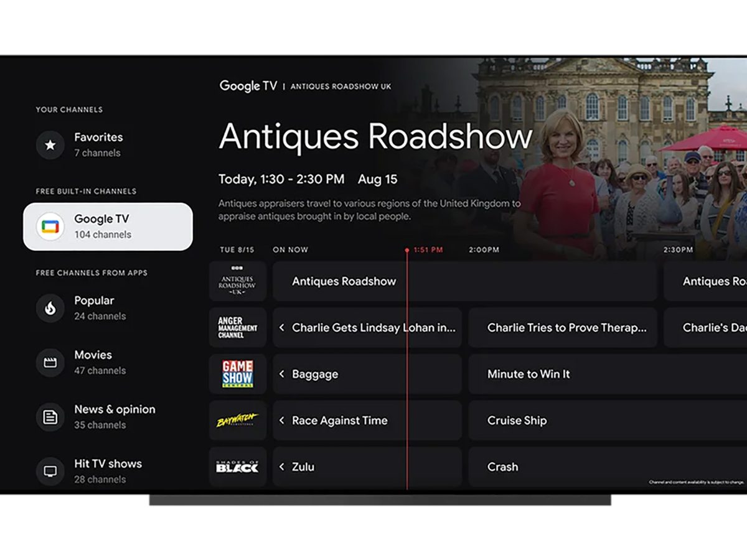747x560 pixels.
Task: Click back chevron on Race Against Time
Action: tap(281, 420)
